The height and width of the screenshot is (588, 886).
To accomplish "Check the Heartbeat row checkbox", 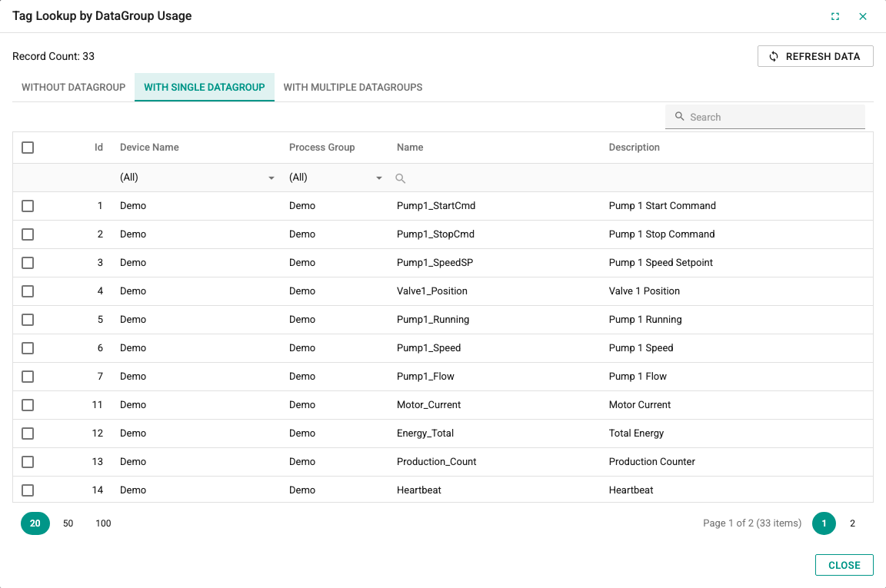I will 28,490.
